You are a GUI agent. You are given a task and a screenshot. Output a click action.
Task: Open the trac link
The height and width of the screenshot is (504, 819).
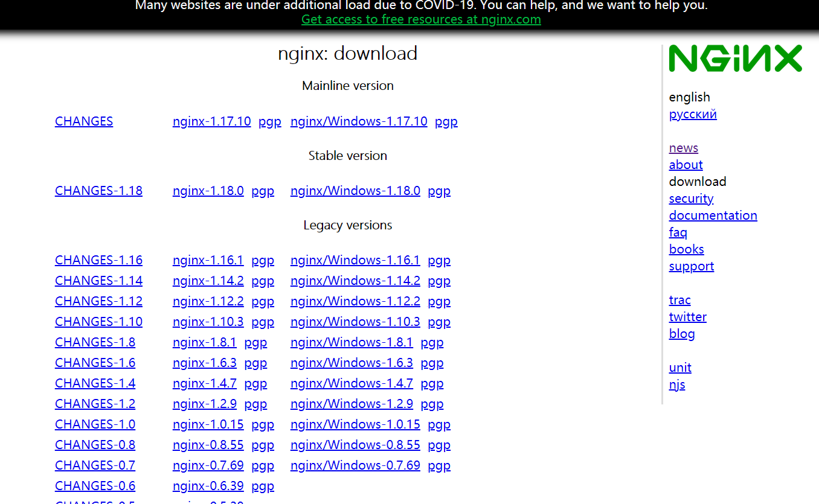(680, 300)
